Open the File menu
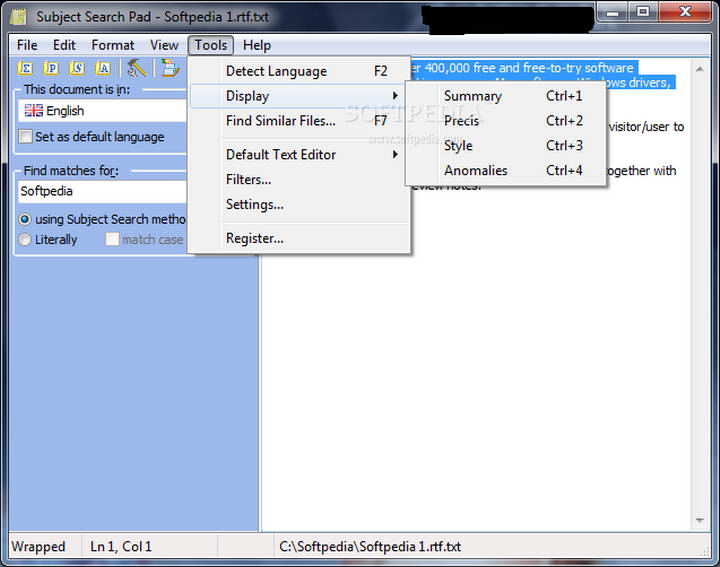Viewport: 720px width, 567px height. click(x=27, y=45)
